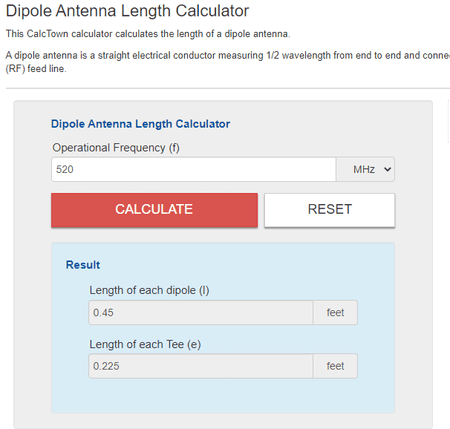Click the CalcTown calculator description sentence
The height and width of the screenshot is (429, 450).
pos(148,34)
